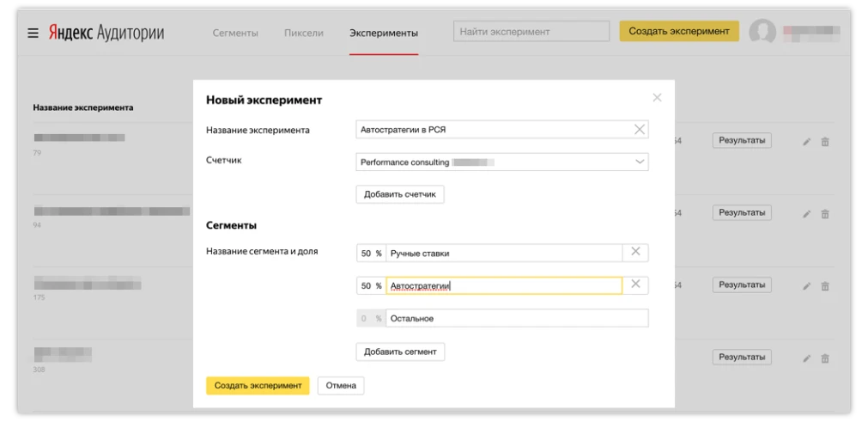Close the Новый эксперимент dialog
Image resolution: width=868 pixels, height=422 pixels.
pos(657,97)
